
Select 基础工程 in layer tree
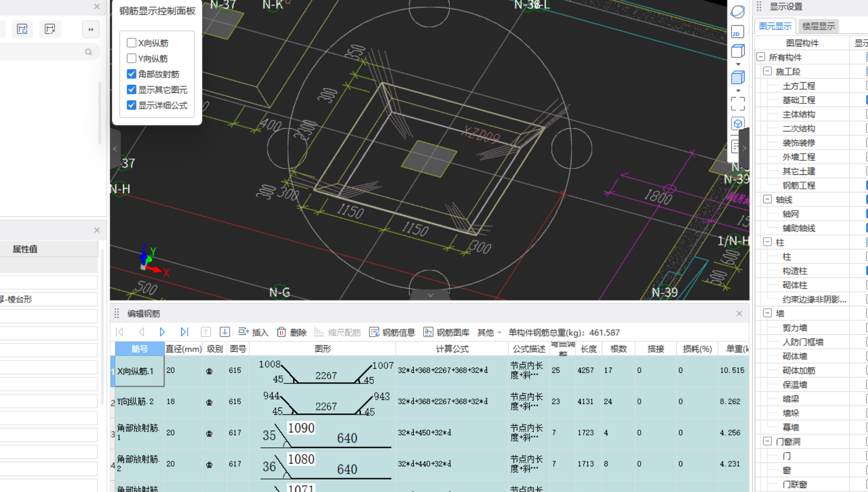click(x=799, y=100)
